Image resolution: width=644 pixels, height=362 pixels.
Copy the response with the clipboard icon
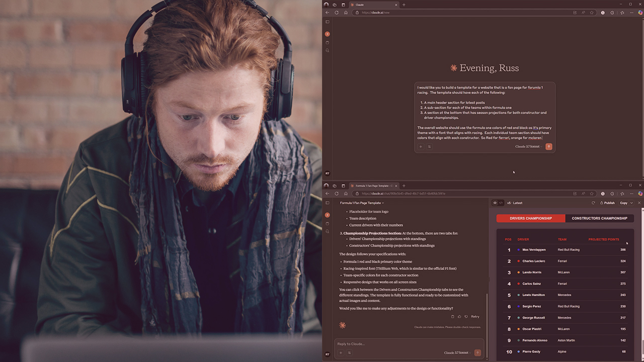coord(453,317)
